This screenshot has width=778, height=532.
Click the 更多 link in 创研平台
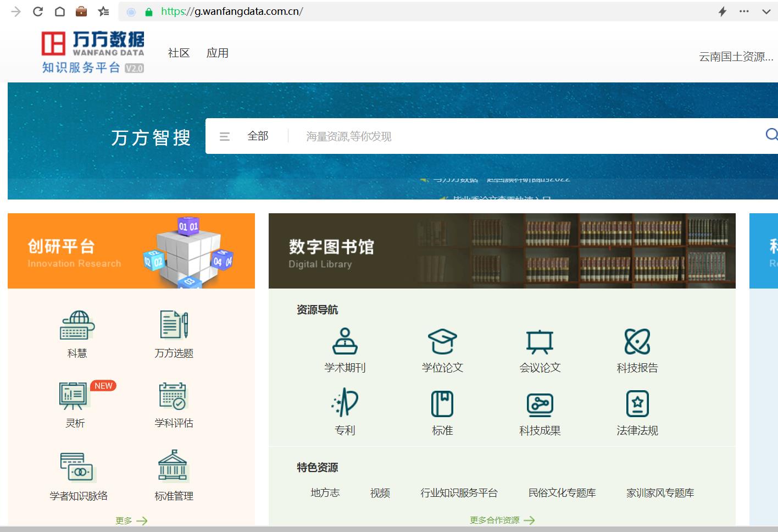pos(131,520)
